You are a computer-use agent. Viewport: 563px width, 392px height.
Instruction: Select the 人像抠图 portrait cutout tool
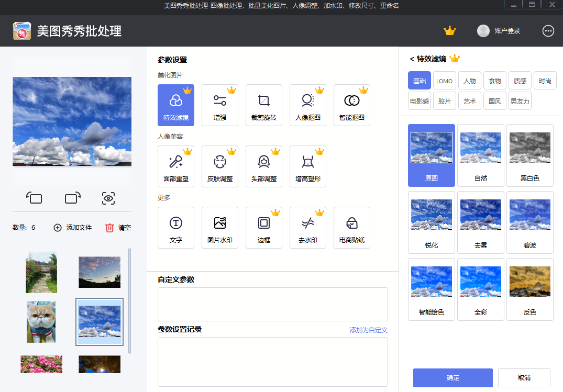(308, 105)
